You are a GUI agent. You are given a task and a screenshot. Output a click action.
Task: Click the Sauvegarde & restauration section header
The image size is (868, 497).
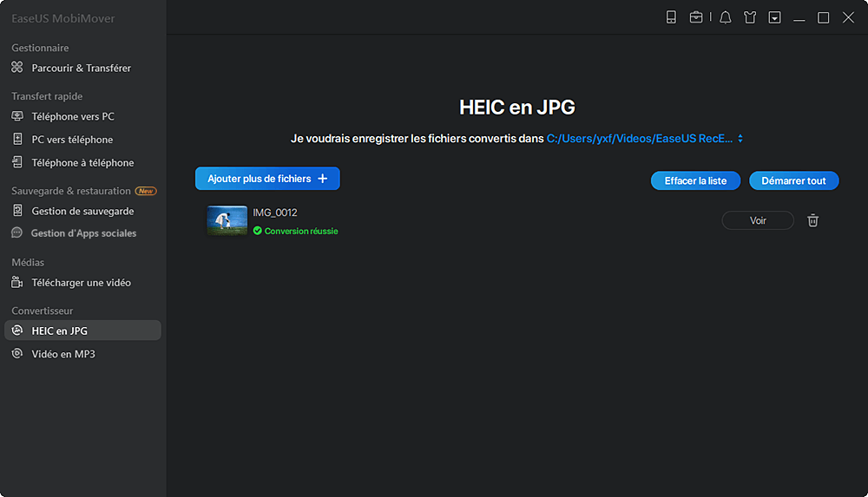pyautogui.click(x=71, y=191)
